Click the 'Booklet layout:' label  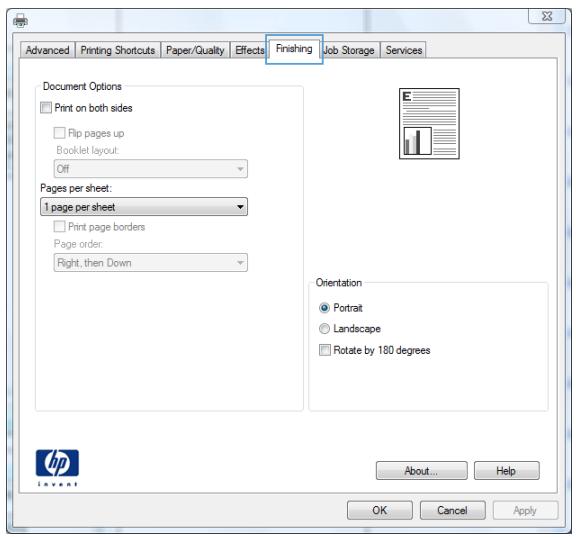(x=87, y=150)
